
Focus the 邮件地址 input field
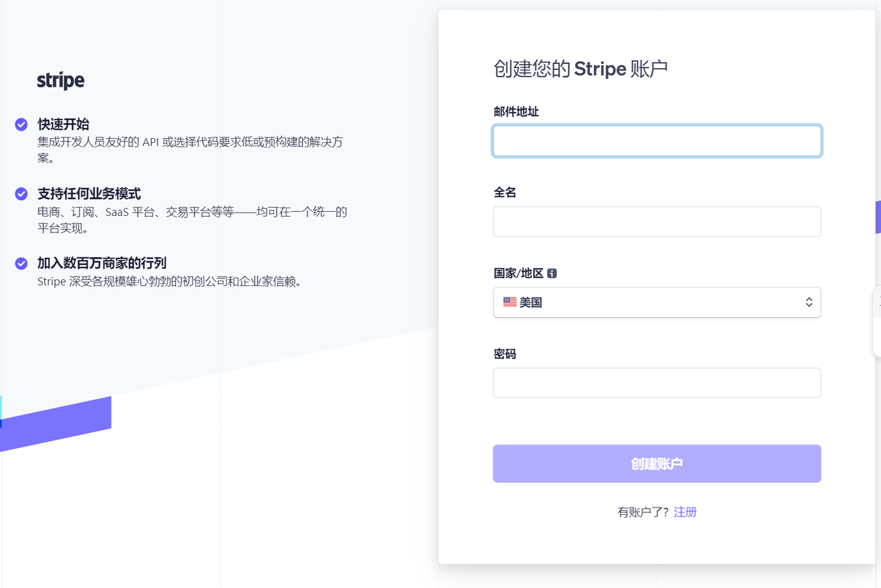click(657, 141)
